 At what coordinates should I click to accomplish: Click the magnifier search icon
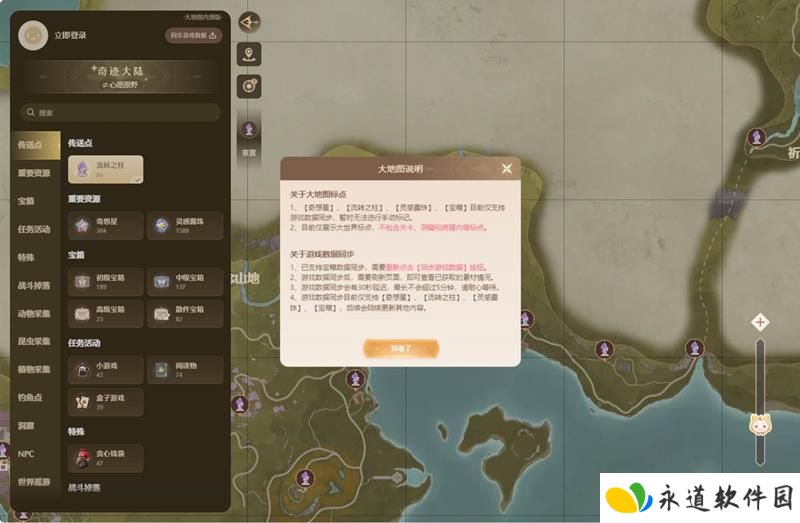pyautogui.click(x=31, y=112)
